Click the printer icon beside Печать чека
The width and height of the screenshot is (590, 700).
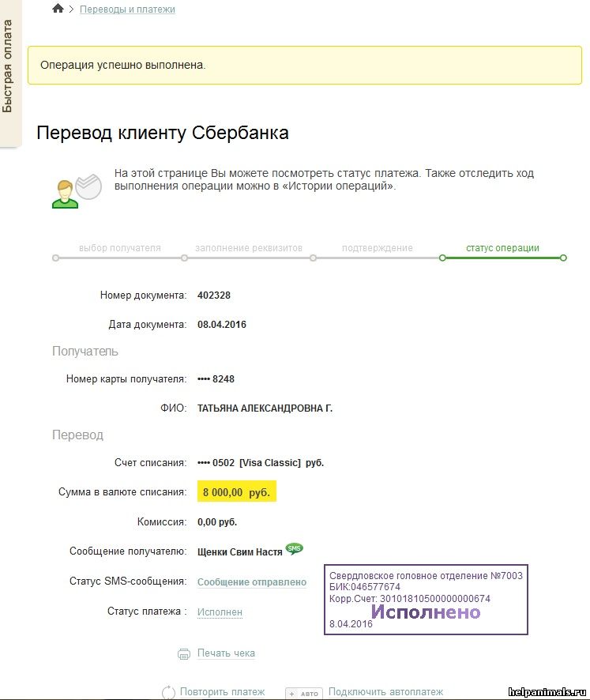tap(184, 654)
